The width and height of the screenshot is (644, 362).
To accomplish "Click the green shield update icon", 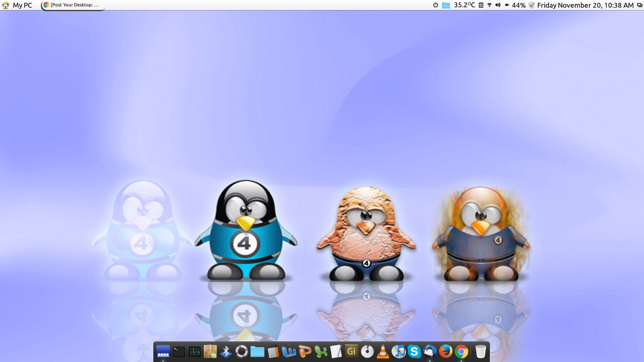I will [x=531, y=5].
